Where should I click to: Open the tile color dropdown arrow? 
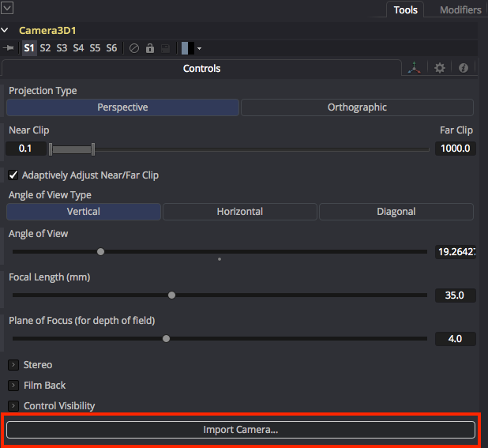point(200,48)
